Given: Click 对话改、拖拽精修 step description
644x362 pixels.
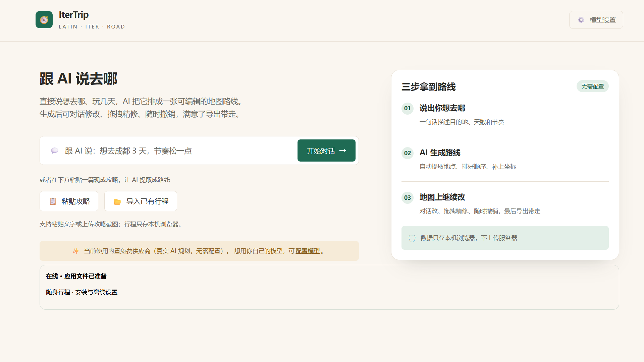Looking at the screenshot, I should click(480, 211).
